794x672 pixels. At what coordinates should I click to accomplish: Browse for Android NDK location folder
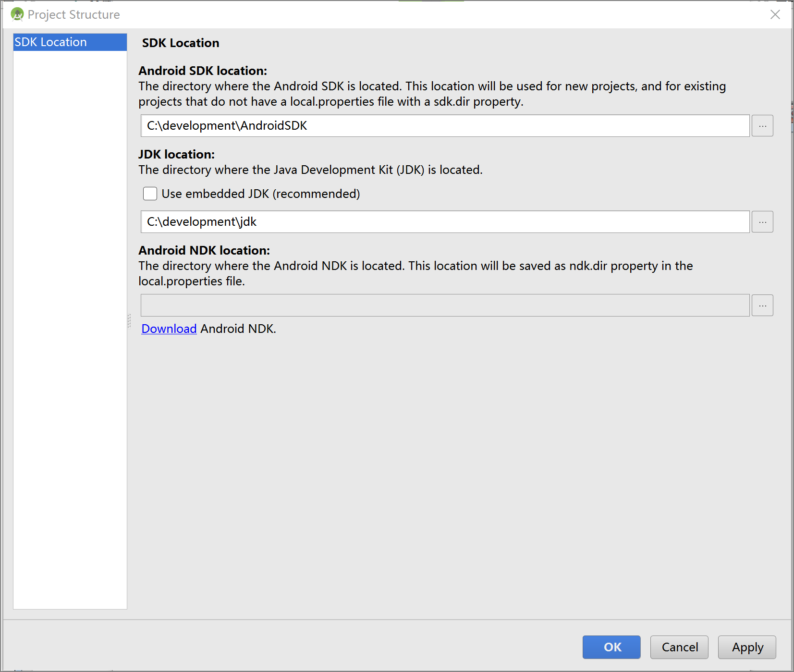(762, 305)
